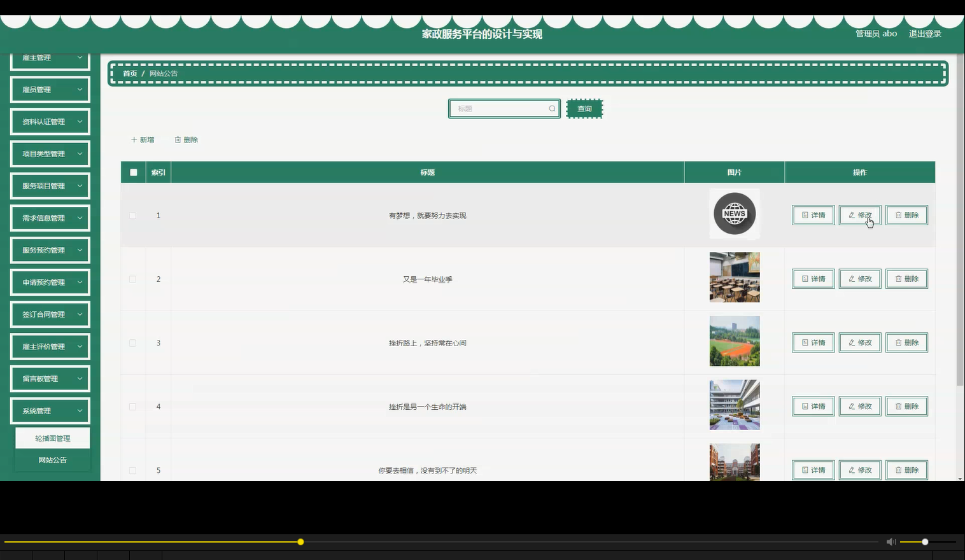965x560 pixels.
Task: Open the classroom thumbnail in row 2
Action: click(735, 277)
